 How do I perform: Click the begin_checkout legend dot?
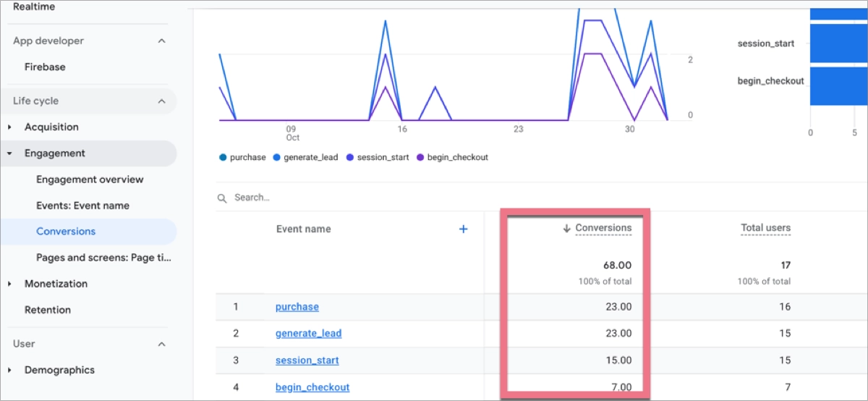coord(420,157)
